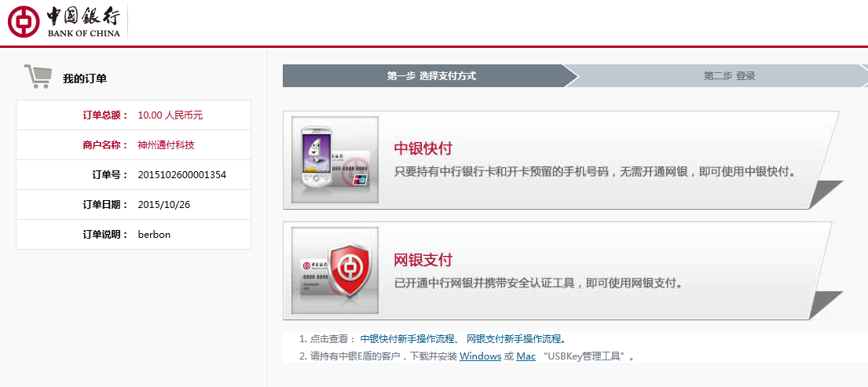Screen dimensions: 868x387
Task: Select the 网银支付 shield card image
Action: coord(335,270)
